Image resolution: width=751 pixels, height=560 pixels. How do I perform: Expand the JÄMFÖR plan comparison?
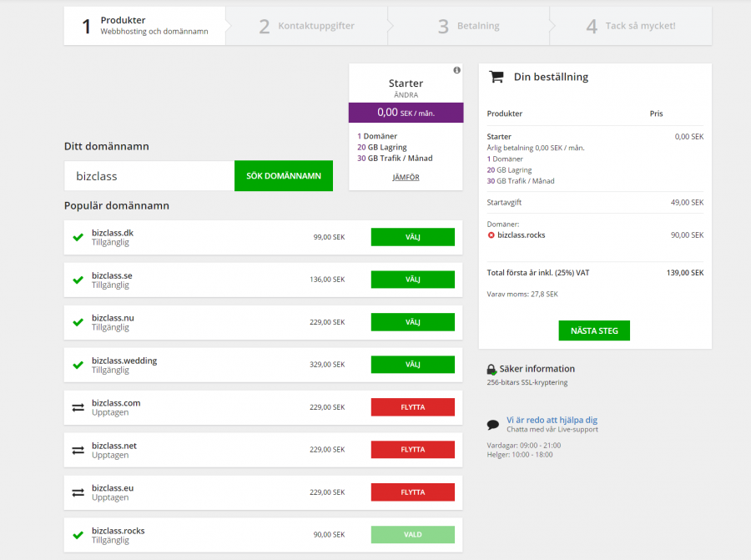click(x=406, y=178)
